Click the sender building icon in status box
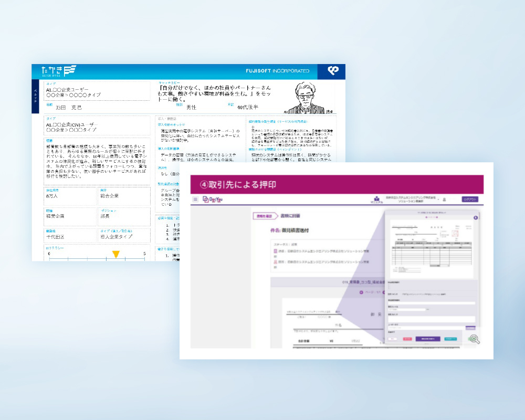 (276, 251)
